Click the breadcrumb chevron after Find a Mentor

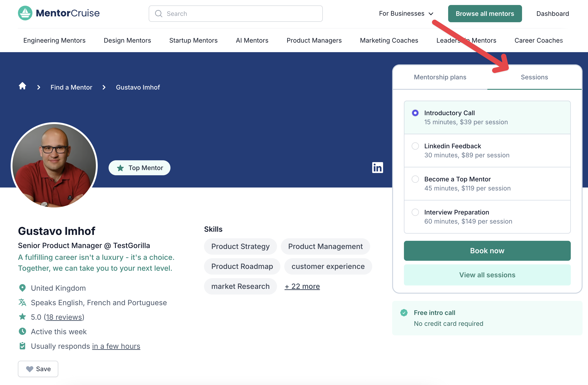tap(104, 87)
